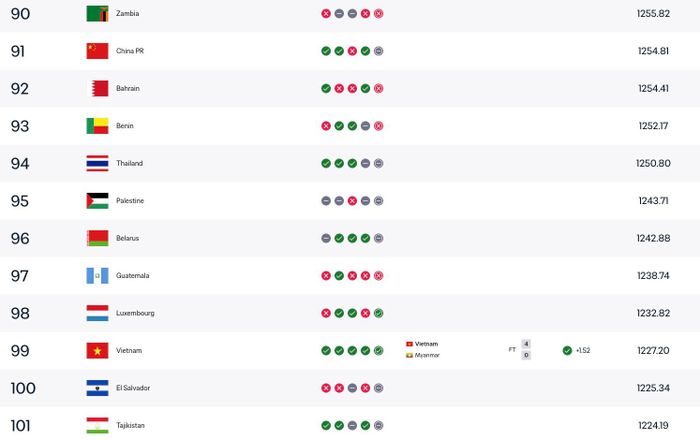Click Zambia's first red loss icon
This screenshot has width=700, height=440.
[326, 14]
